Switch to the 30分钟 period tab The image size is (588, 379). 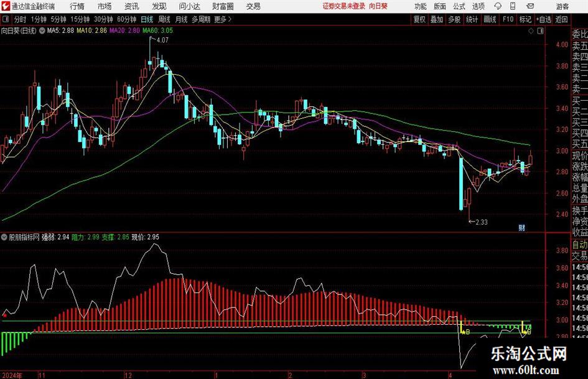tap(103, 19)
